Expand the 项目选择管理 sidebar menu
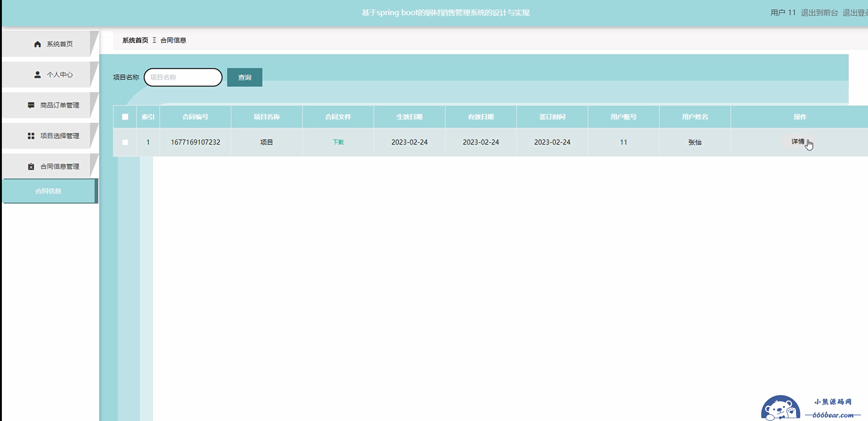Screen dimensions: 868x421 coord(60,136)
